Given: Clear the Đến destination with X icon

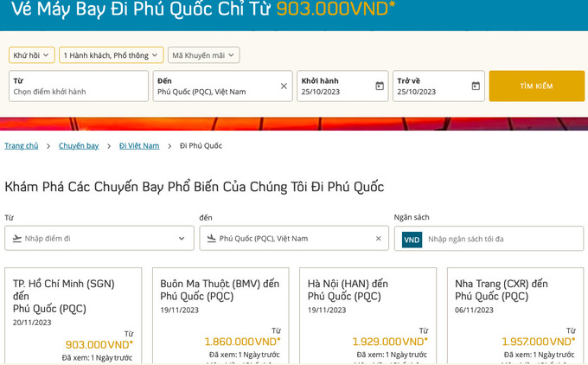Looking at the screenshot, I should click(x=284, y=86).
